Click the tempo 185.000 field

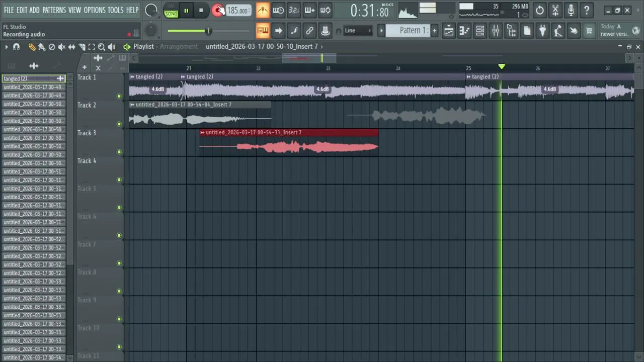238,11
